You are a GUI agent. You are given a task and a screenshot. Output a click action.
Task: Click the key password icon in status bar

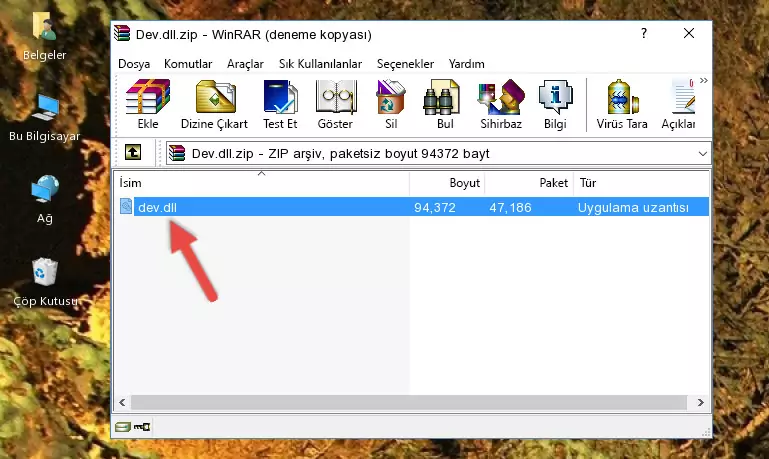coord(142,427)
